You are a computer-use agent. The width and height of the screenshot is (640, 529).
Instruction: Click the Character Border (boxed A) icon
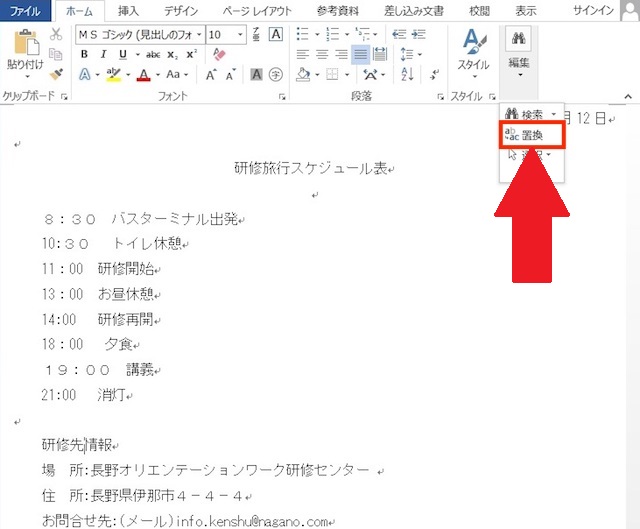coord(276,34)
